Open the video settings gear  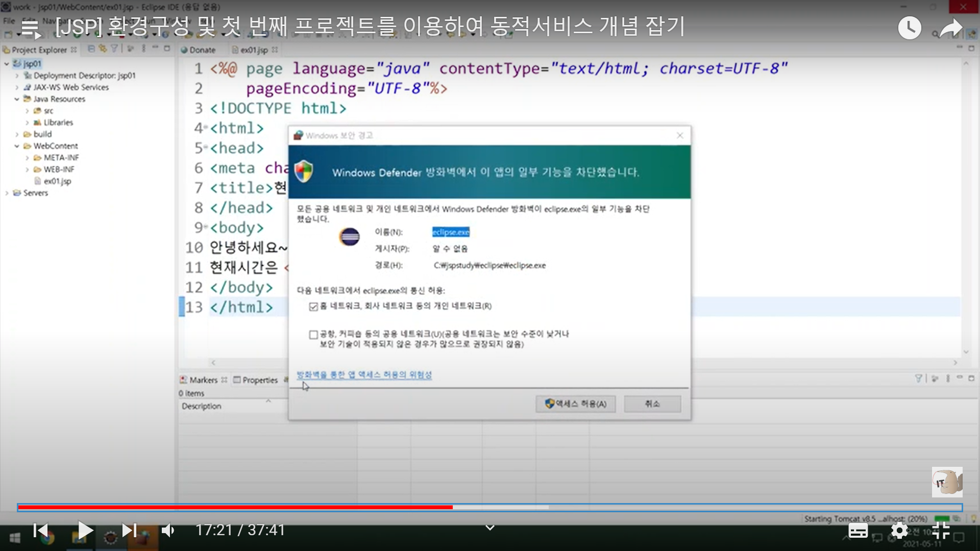899,531
